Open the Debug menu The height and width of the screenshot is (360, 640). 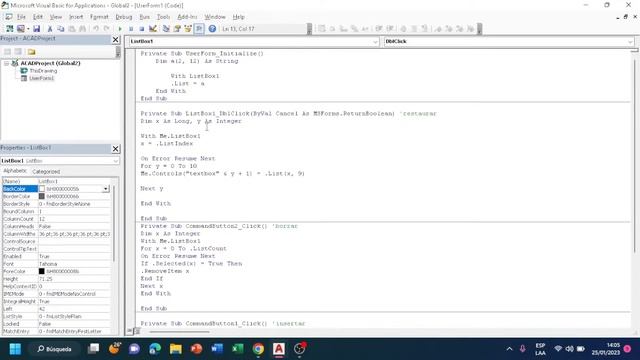pyautogui.click(x=124, y=17)
